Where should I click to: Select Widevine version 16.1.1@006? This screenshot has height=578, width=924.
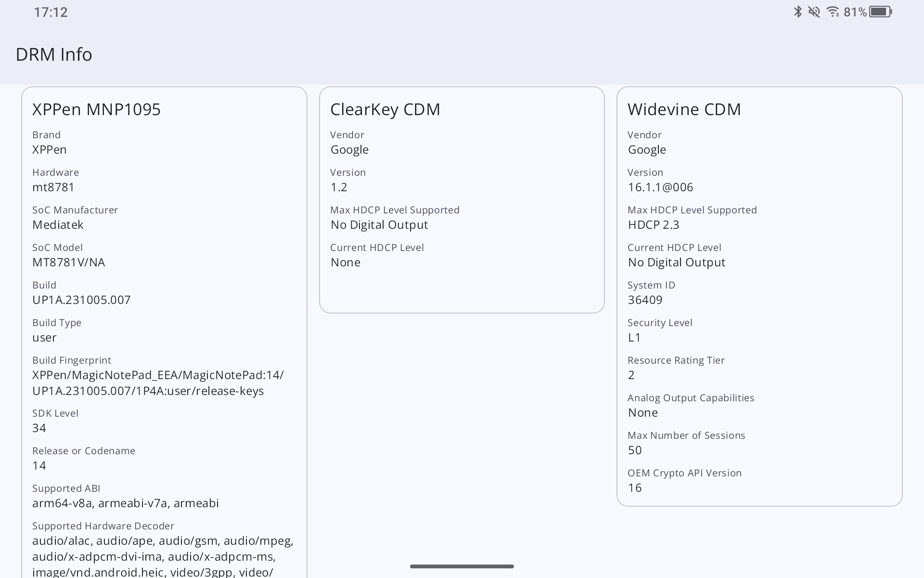point(660,187)
